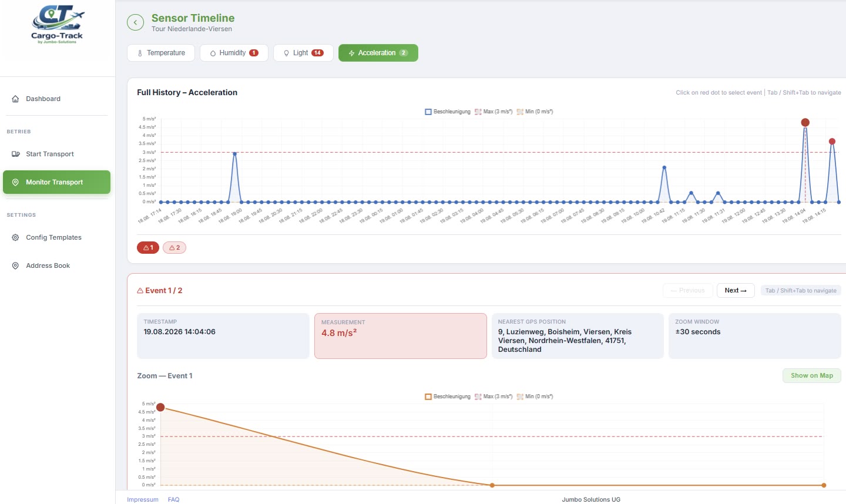Click the Next event button
The image size is (846, 504).
pos(736,290)
